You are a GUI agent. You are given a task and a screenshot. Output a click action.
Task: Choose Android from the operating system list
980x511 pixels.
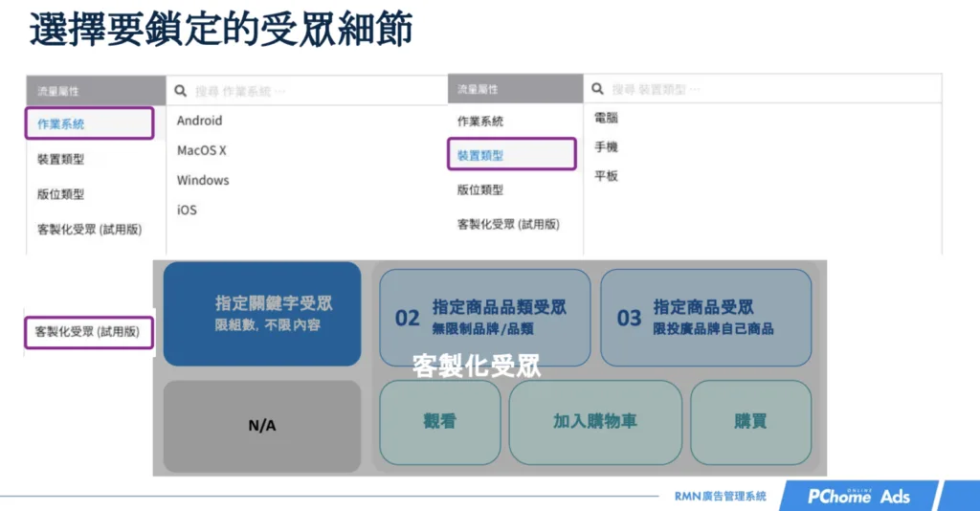[199, 121]
